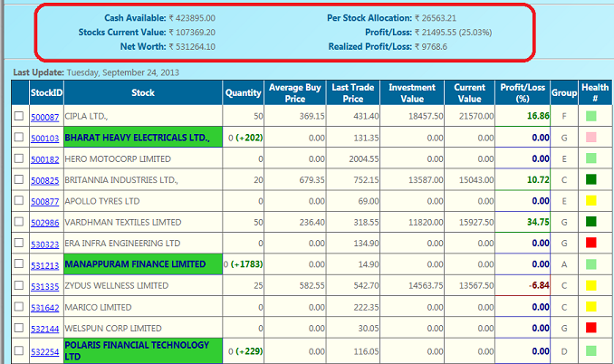Screen dimensions: 614x364
Task: Click the Last Trade Price header
Action: [353, 92]
